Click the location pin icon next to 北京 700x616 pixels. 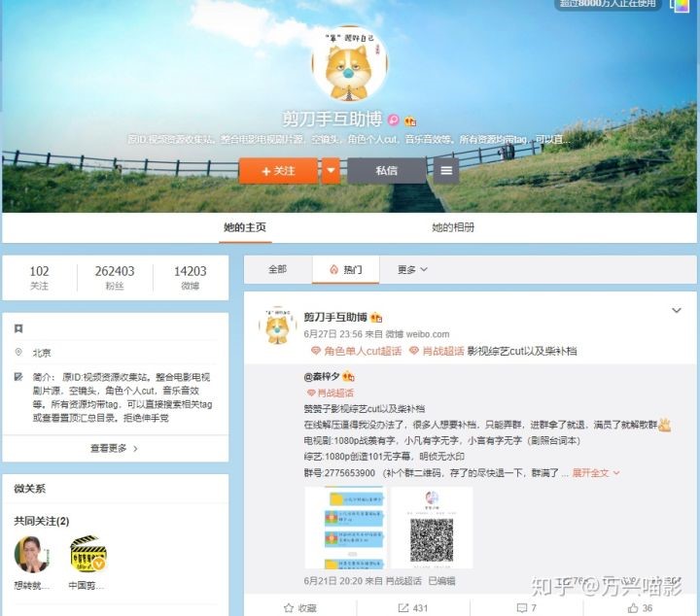coord(18,353)
